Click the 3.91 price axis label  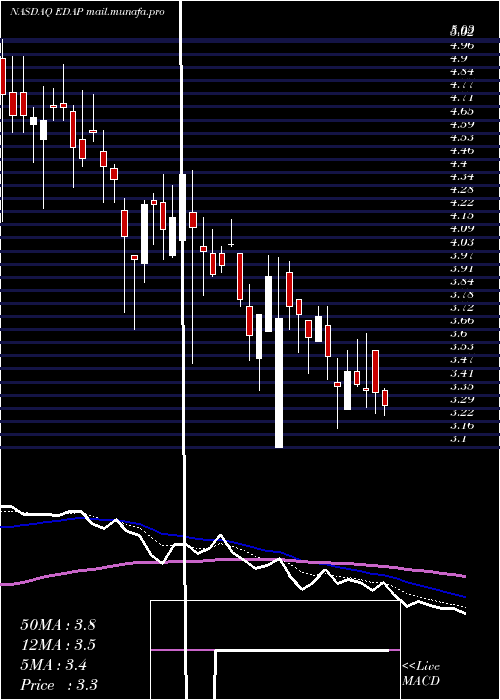(x=462, y=268)
